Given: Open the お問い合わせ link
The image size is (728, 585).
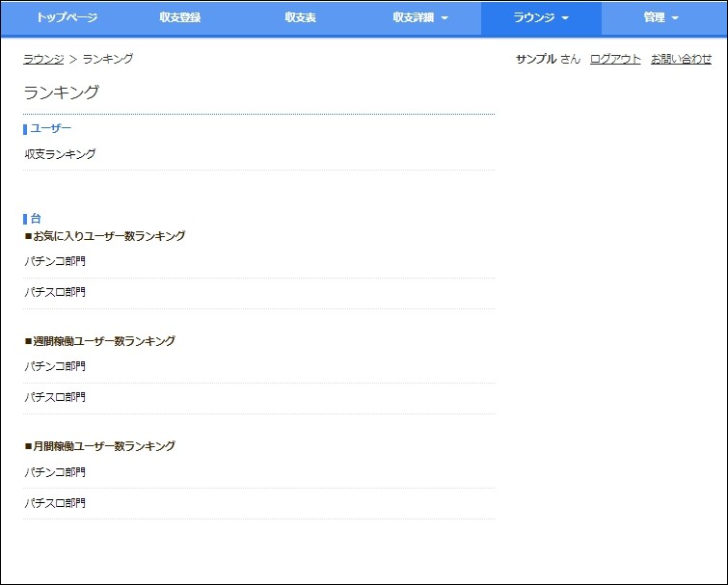Looking at the screenshot, I should (x=681, y=59).
